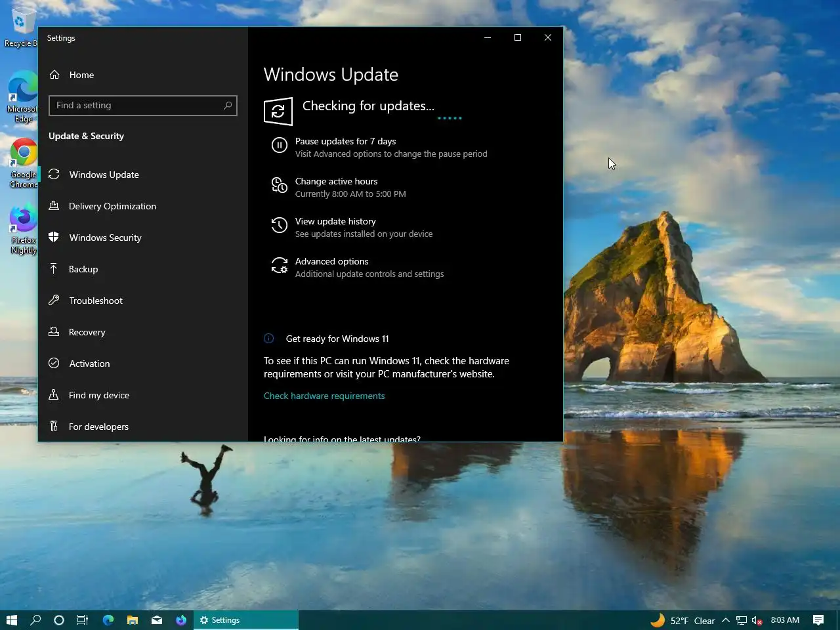Viewport: 840px width, 630px height.
Task: Click the 'Update & Security' heading text
Action: click(86, 136)
